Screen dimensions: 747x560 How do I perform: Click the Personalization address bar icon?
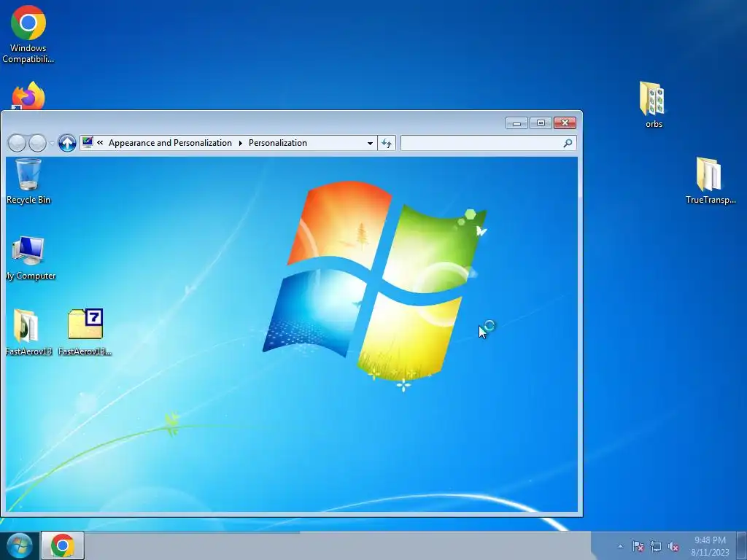[x=88, y=142]
